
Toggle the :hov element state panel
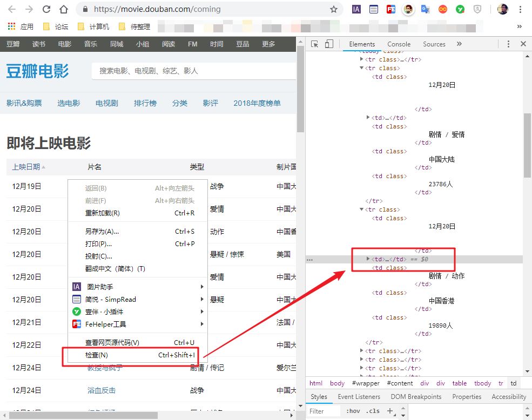(353, 411)
